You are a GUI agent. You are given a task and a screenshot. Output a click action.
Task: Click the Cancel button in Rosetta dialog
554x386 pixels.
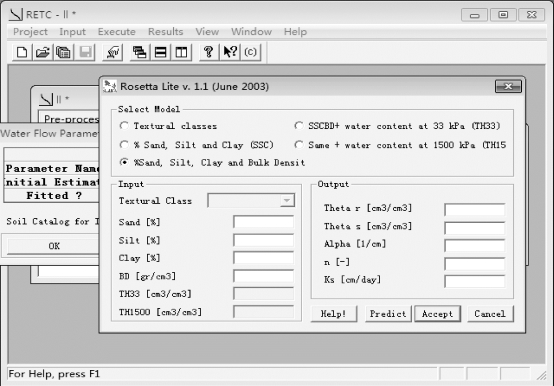(490, 314)
